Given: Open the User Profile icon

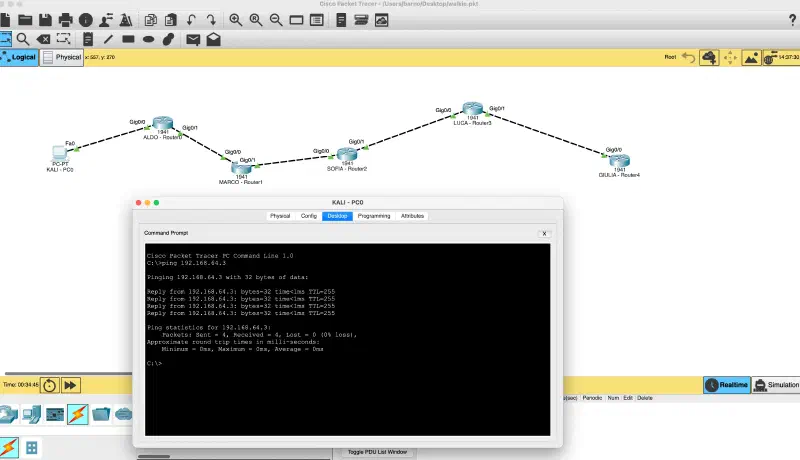Looking at the screenshot, I should [106, 20].
